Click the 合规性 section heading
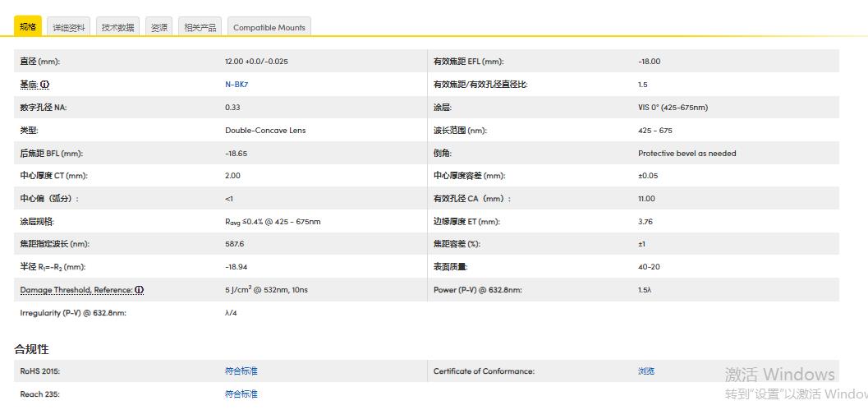The image size is (868, 419). coord(31,349)
